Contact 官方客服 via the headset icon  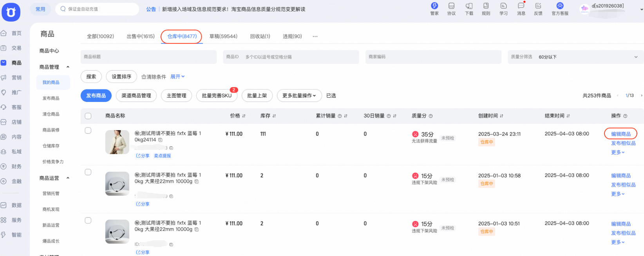[x=560, y=6]
